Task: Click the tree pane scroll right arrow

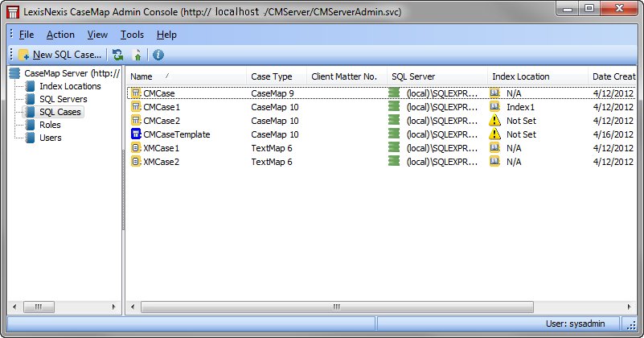Action: (x=114, y=307)
